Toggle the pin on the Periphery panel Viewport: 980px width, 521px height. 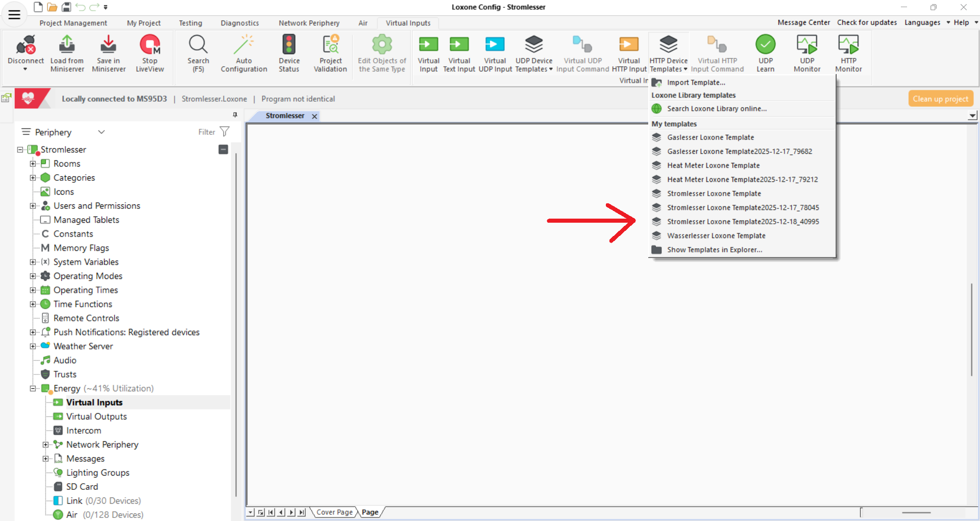point(235,115)
